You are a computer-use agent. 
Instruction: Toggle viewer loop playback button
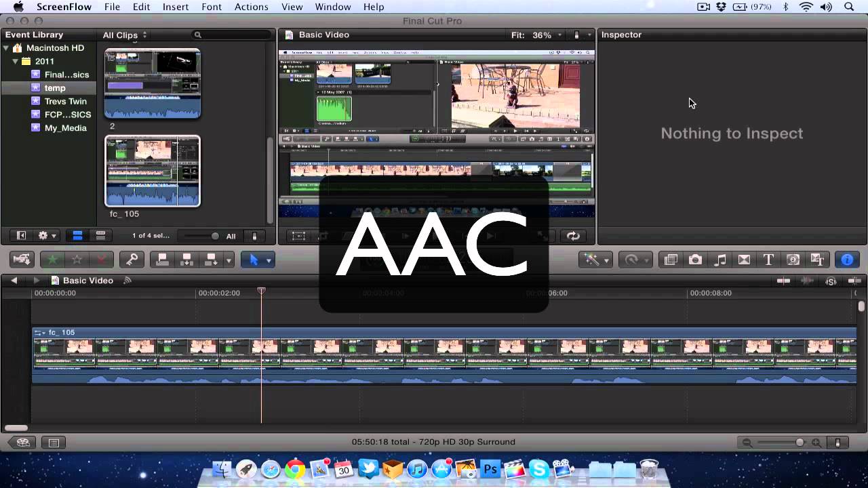click(x=573, y=236)
